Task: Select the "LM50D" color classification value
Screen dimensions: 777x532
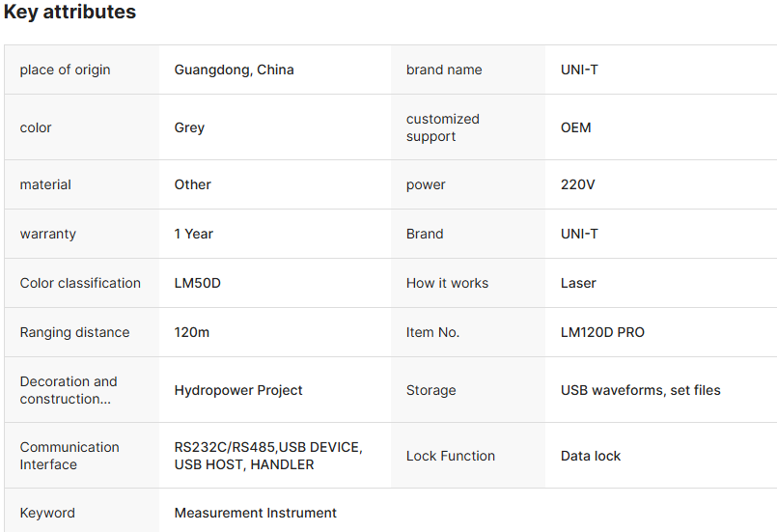Action: (x=197, y=283)
